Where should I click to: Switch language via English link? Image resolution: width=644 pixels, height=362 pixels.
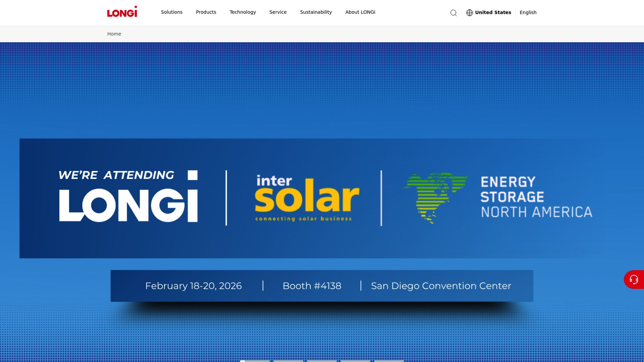click(x=528, y=12)
